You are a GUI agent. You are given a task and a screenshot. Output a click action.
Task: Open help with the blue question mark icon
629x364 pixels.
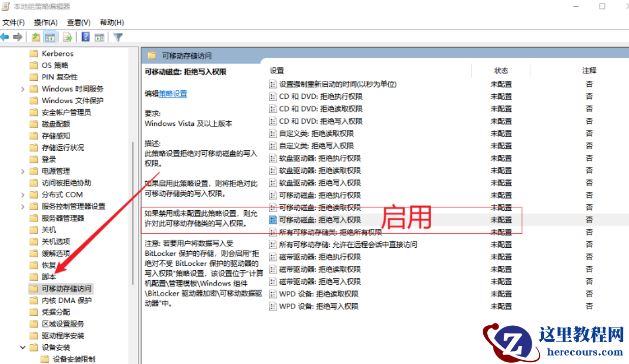click(85, 37)
